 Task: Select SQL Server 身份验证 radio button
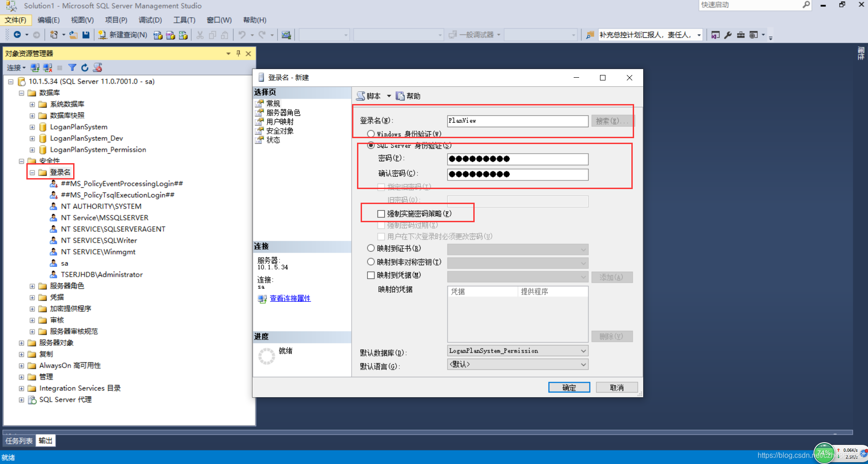(371, 145)
